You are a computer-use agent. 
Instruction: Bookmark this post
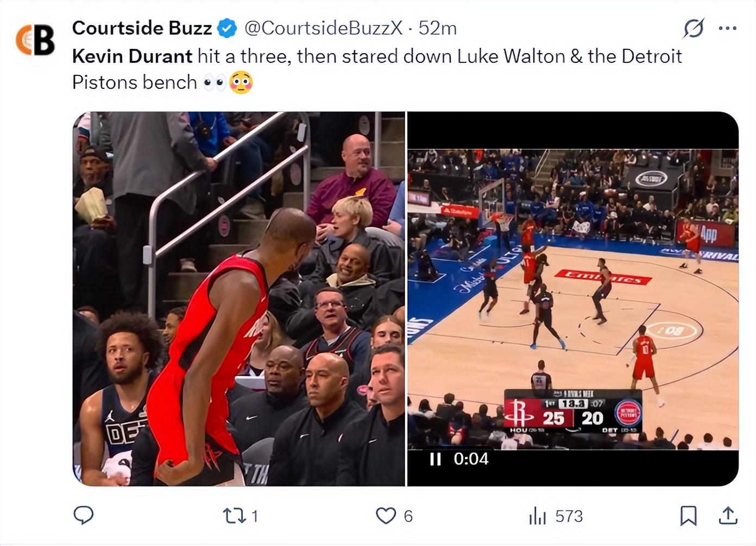[688, 516]
